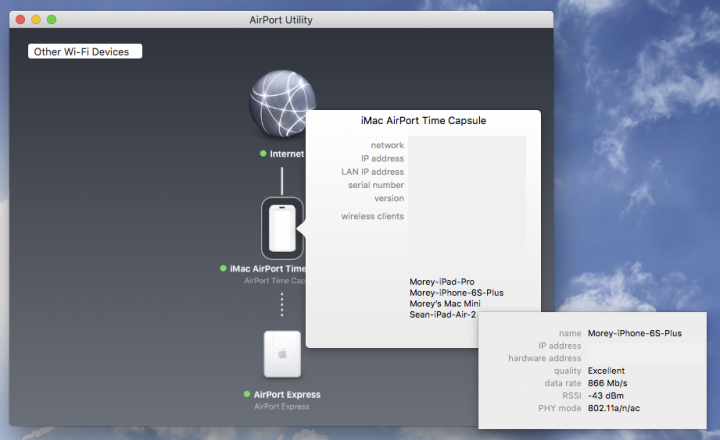
Task: Zoom the AirPort Utility window with green button
Action: coord(51,19)
